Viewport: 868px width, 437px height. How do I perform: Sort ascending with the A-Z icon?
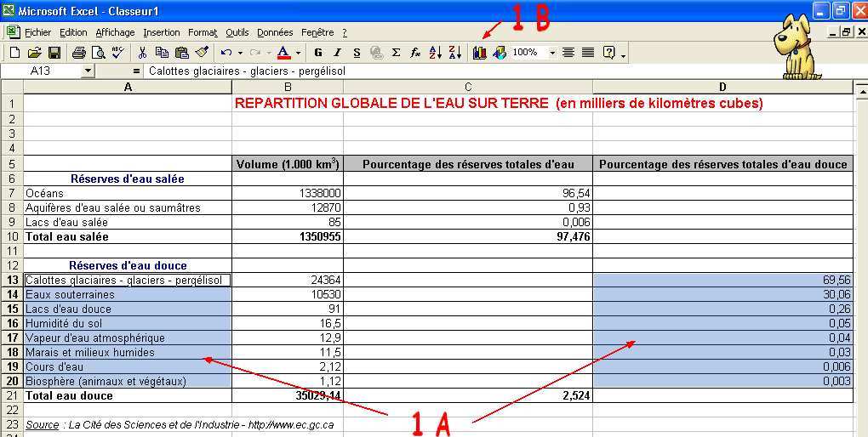pyautogui.click(x=435, y=53)
